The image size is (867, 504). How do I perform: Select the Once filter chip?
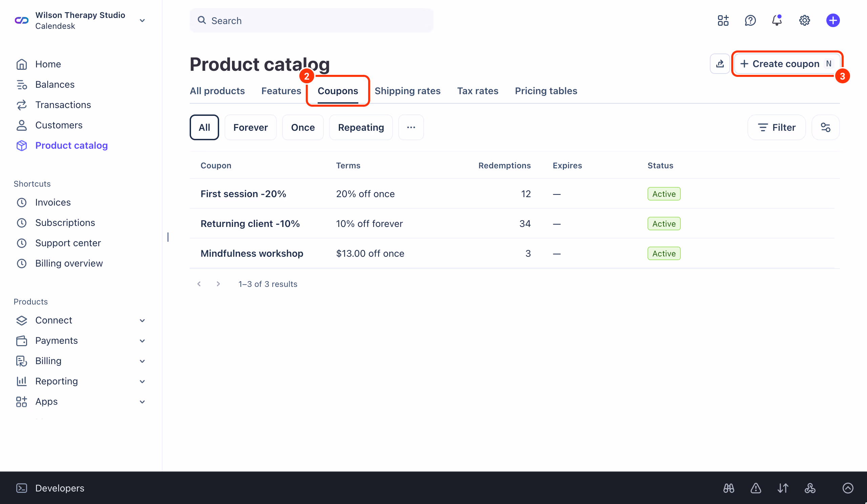point(303,127)
